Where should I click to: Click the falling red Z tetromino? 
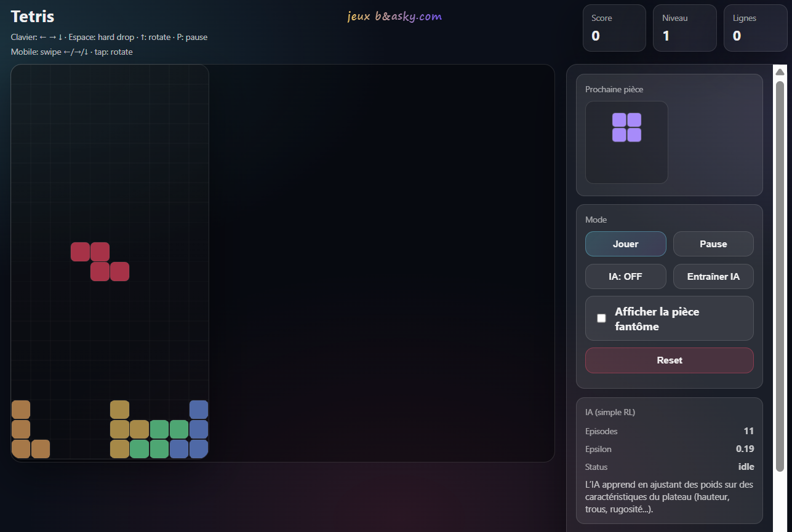pyautogui.click(x=100, y=261)
